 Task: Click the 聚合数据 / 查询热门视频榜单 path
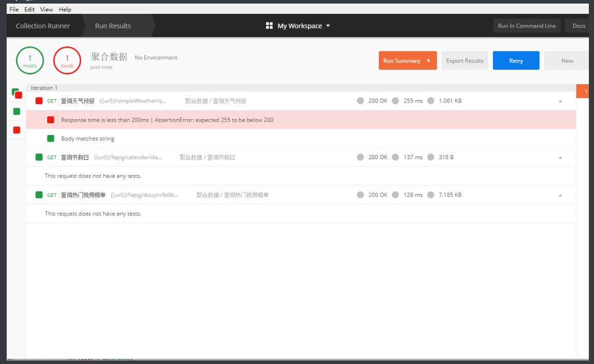[x=232, y=195]
